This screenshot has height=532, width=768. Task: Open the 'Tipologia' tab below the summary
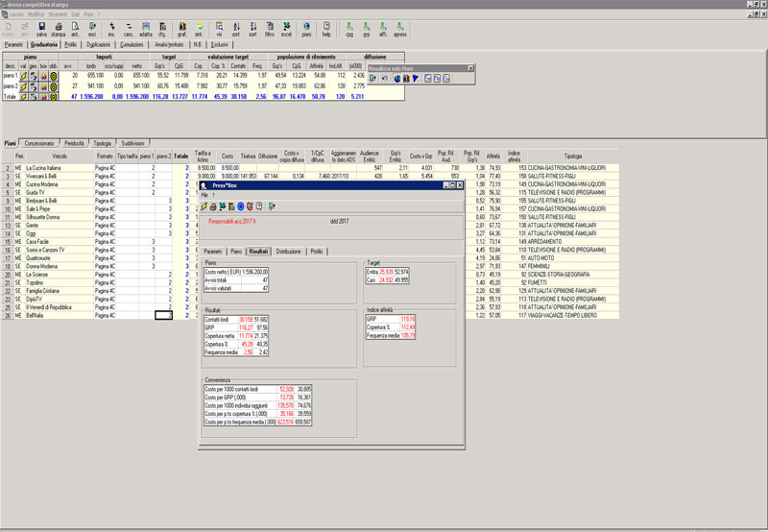(x=103, y=141)
